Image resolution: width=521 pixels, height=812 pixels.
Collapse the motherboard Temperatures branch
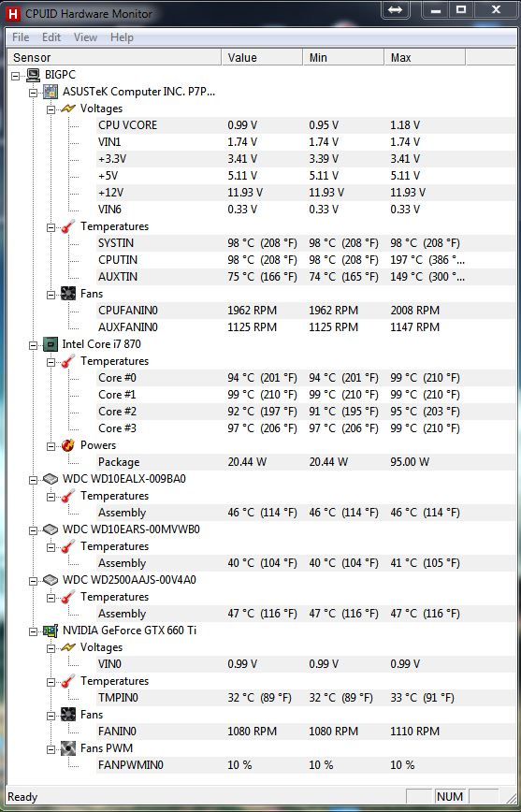click(51, 227)
